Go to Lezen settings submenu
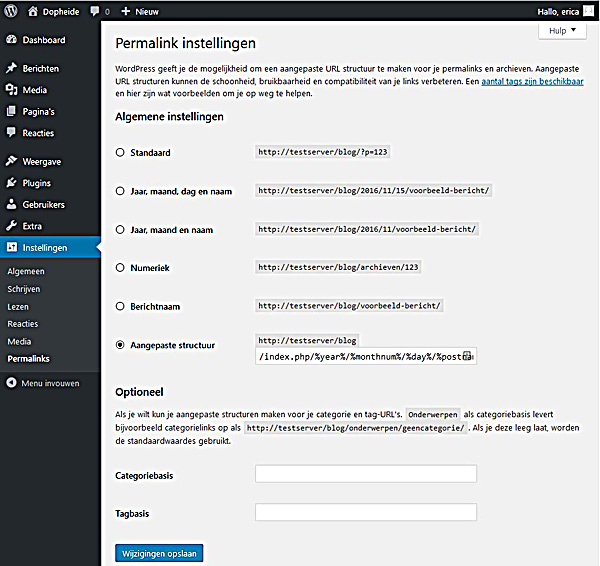Image resolution: width=600 pixels, height=566 pixels. pos(18,307)
